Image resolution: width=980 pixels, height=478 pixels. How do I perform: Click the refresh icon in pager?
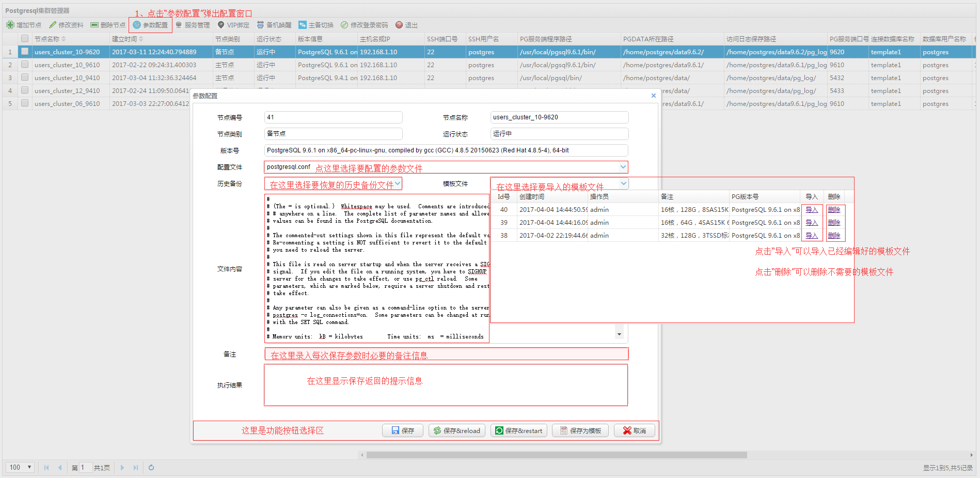(x=151, y=468)
